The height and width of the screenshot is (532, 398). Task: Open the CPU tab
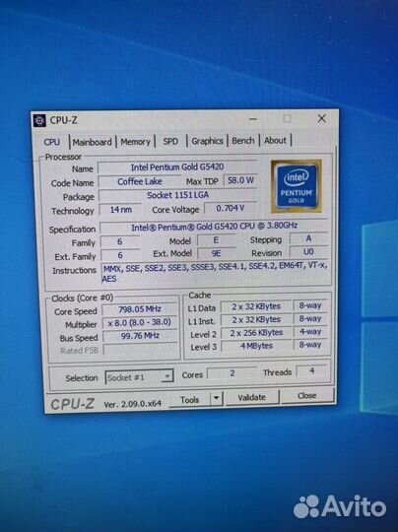click(52, 142)
